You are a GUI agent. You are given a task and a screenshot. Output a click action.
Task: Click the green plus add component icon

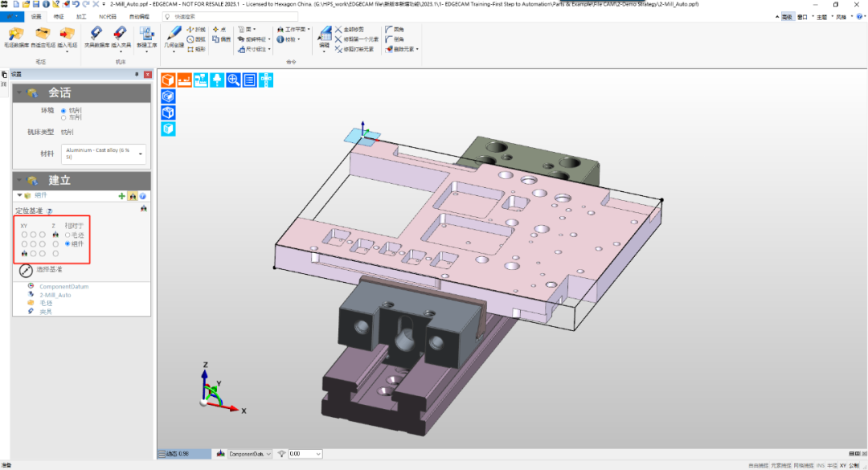122,196
